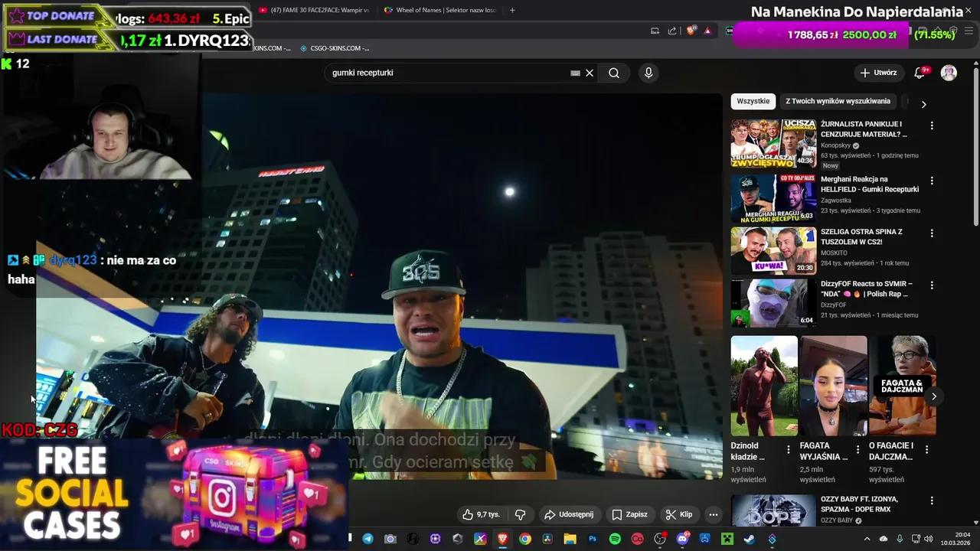
Task: Open OZZY BABY DOPE RMX thumbnail
Action: [x=773, y=511]
